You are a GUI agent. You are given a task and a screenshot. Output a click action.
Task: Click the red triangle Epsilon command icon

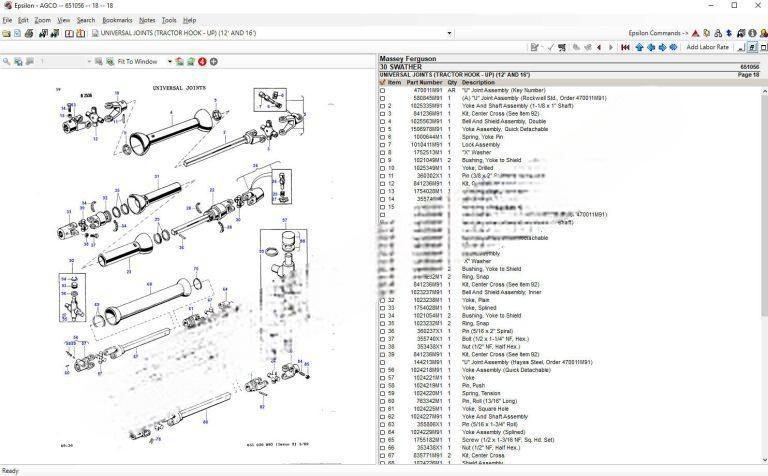click(696, 33)
